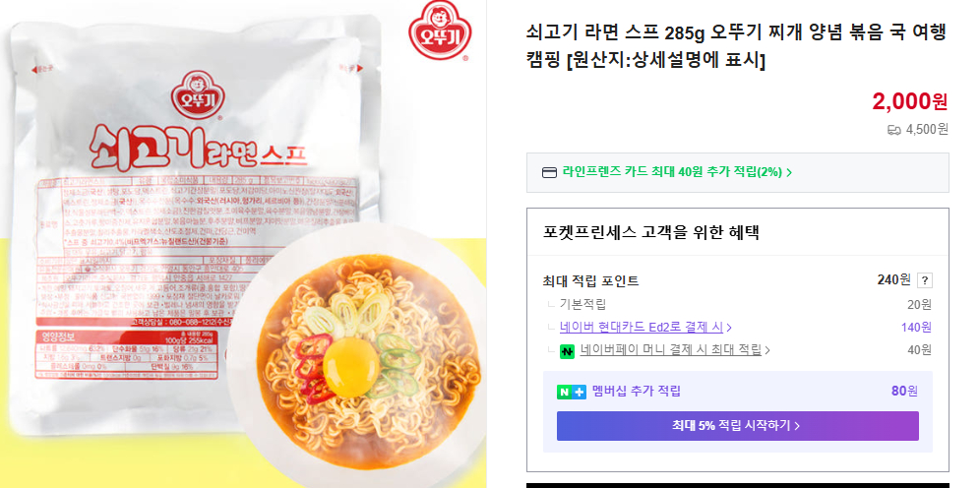
Task: Click the question mark help icon
Action: pyautogui.click(x=924, y=280)
